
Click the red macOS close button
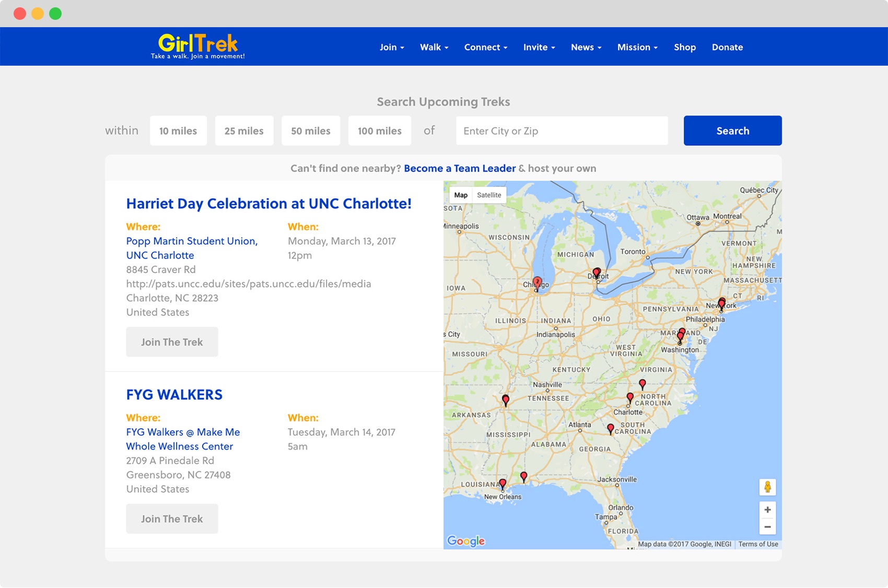point(20,14)
